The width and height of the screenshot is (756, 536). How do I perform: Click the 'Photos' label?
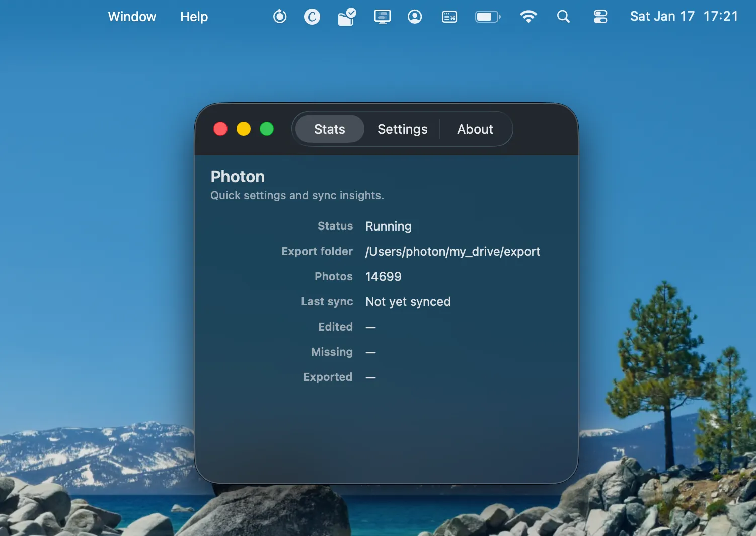tap(334, 276)
